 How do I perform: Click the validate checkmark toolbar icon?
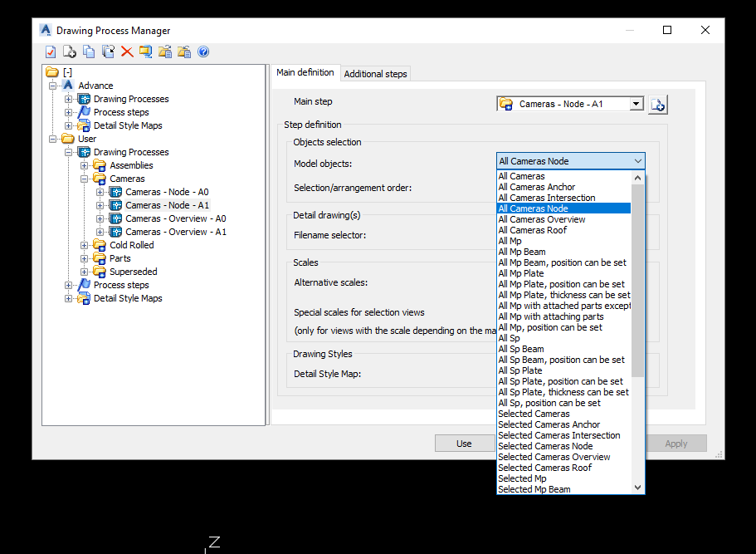click(x=50, y=51)
